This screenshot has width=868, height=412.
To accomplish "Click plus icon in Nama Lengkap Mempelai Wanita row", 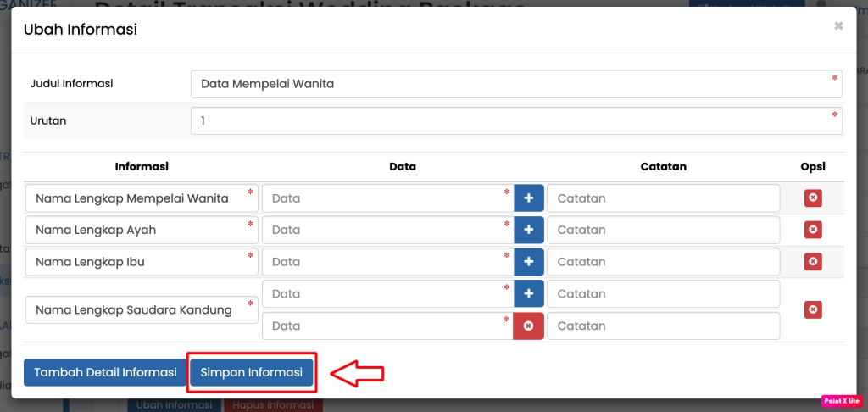I will [x=528, y=198].
